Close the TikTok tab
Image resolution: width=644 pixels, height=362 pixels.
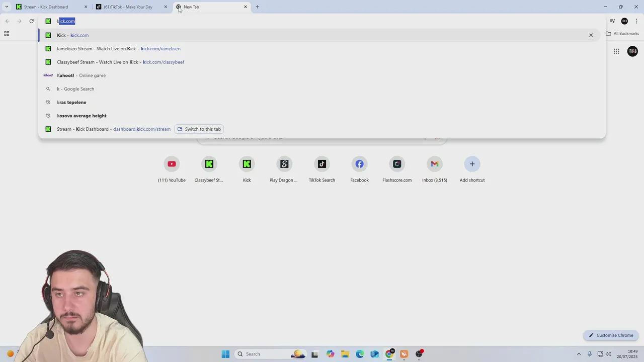166,7
